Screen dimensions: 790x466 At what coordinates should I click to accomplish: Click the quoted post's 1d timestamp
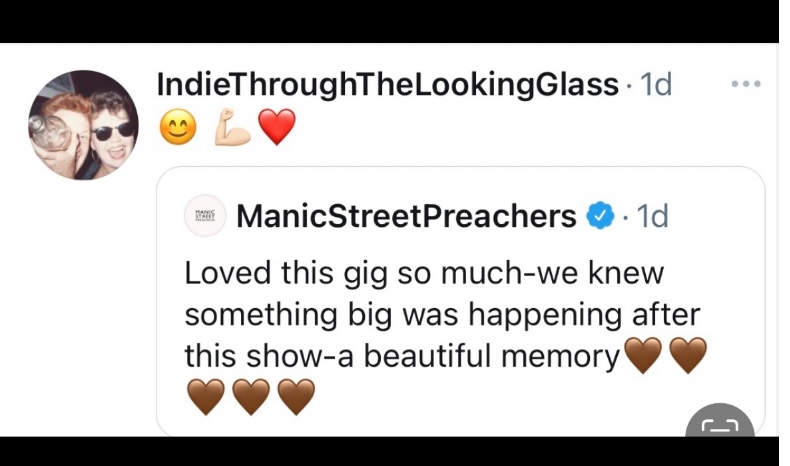652,216
